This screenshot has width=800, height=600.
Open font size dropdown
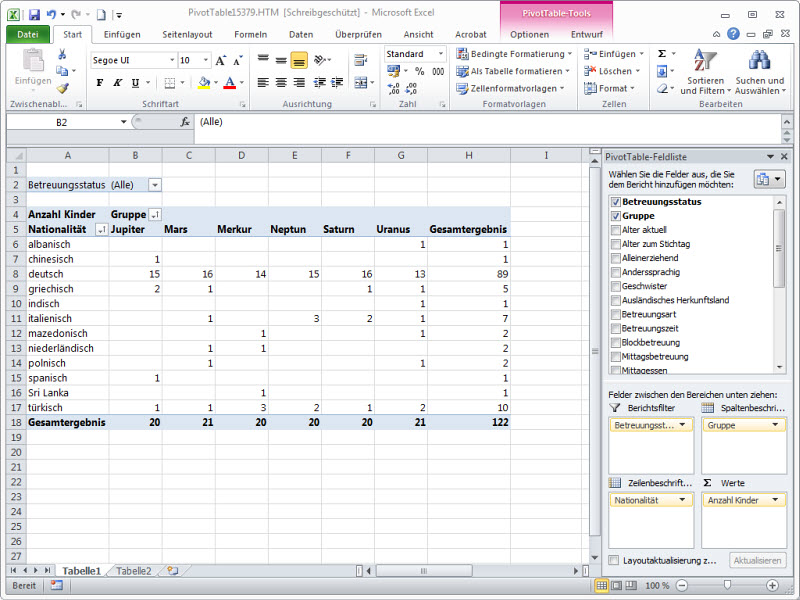click(x=206, y=60)
